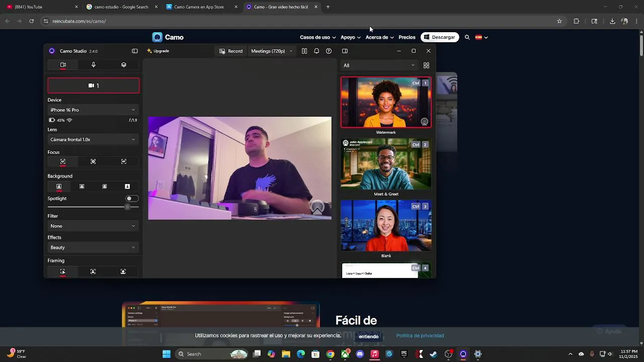This screenshot has width=644, height=362.
Task: Open the layers overlays tab
Action: click(124, 65)
